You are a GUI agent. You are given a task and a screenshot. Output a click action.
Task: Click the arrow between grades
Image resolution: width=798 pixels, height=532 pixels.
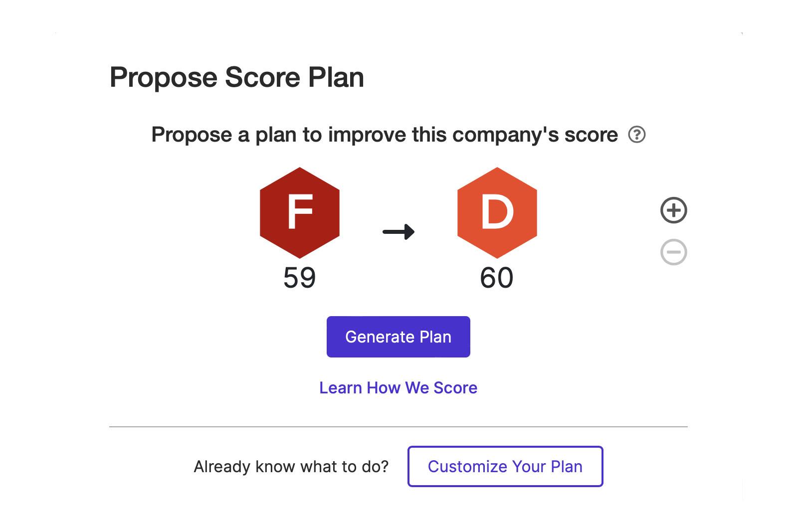click(399, 232)
